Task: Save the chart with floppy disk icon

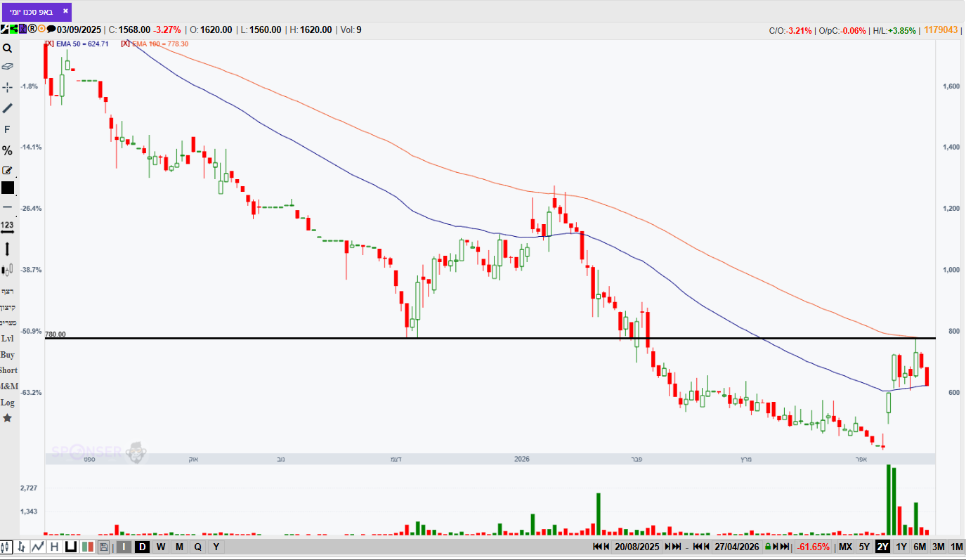Action: [103, 547]
